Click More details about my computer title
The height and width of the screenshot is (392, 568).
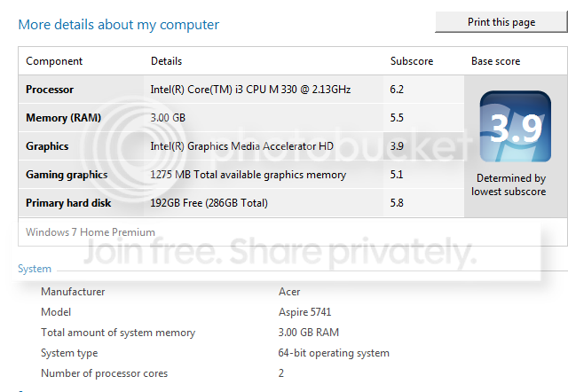point(118,25)
